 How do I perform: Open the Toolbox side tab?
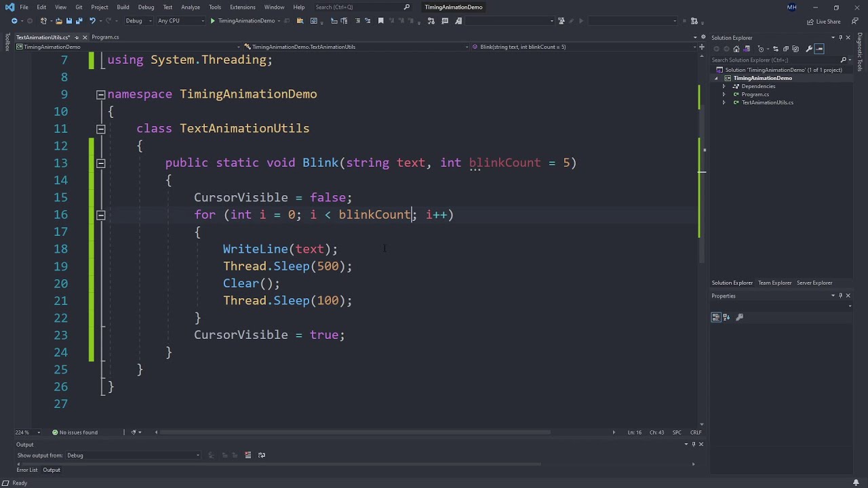pos(7,42)
